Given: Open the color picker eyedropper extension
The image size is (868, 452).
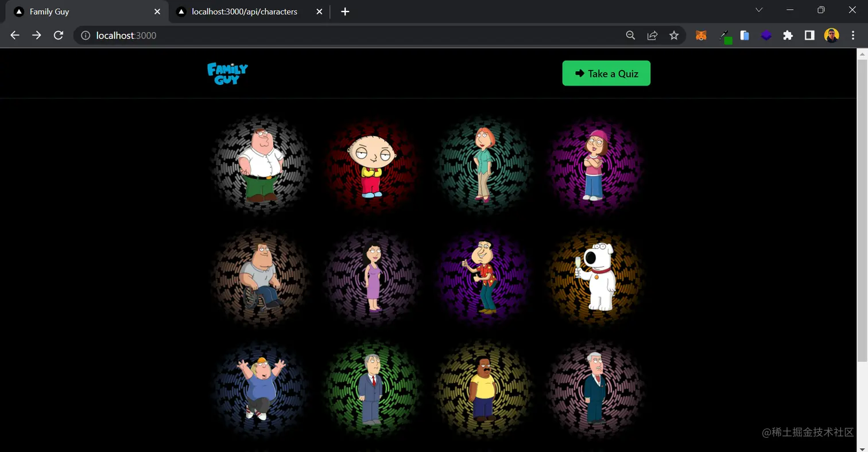Looking at the screenshot, I should 726,36.
